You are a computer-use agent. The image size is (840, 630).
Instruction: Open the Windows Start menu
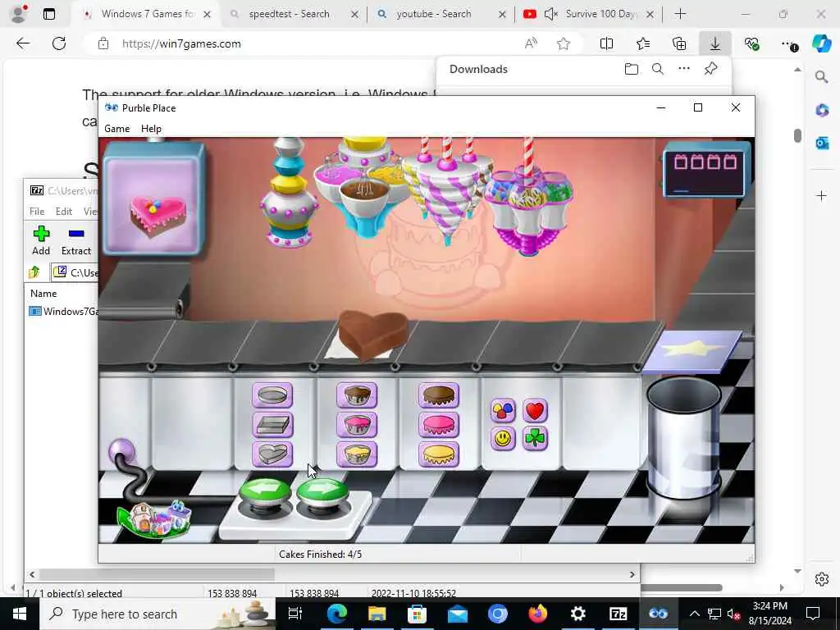click(20, 614)
